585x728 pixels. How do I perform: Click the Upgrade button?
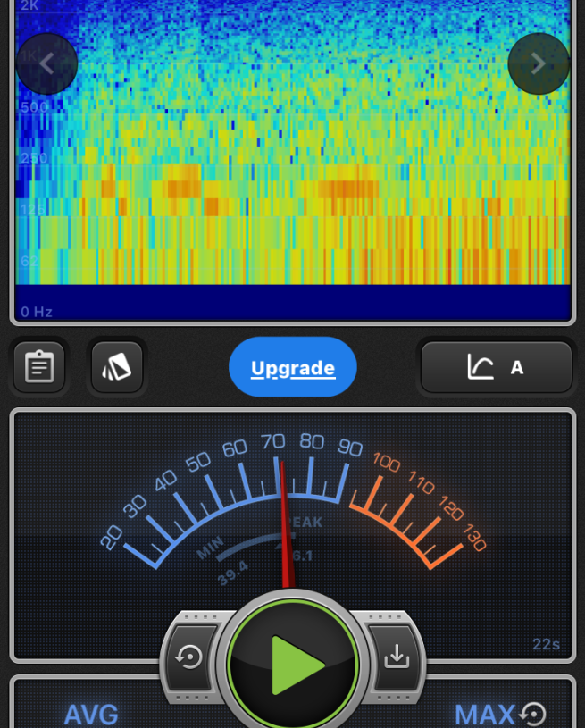click(293, 367)
